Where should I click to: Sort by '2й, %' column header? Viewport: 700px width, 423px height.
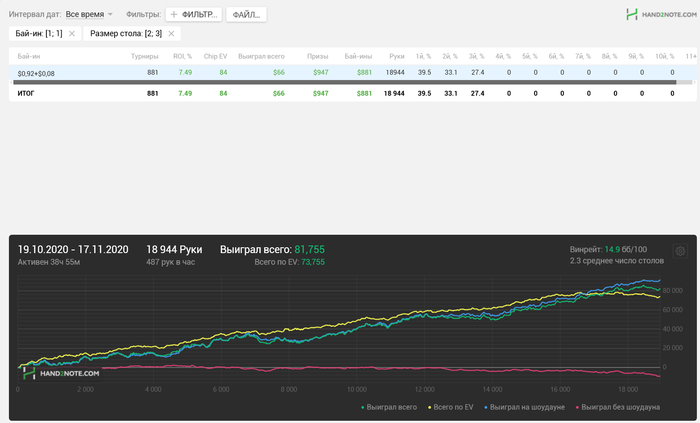tap(450, 56)
